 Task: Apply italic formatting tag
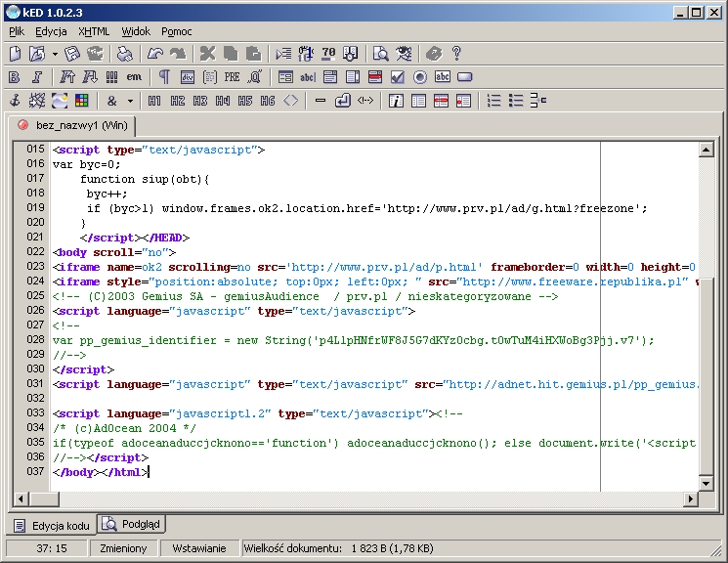coord(37,77)
